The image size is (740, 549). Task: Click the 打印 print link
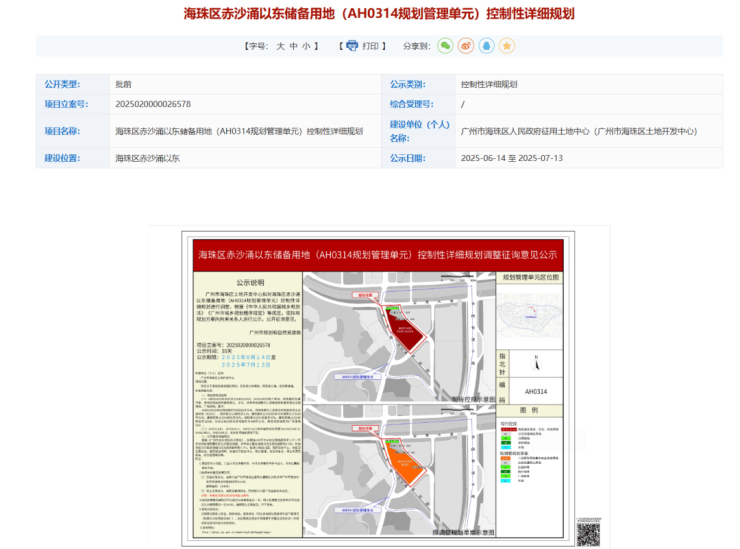(371, 46)
